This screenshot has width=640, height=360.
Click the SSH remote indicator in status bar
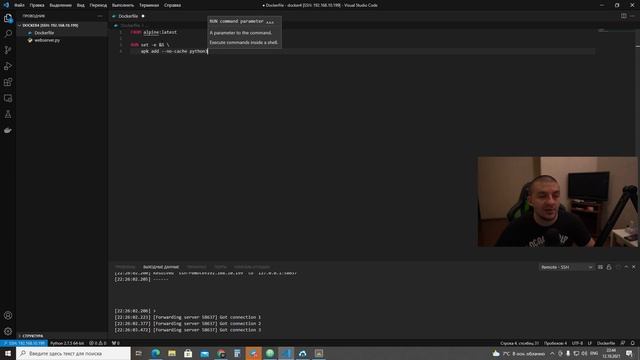click(24, 343)
